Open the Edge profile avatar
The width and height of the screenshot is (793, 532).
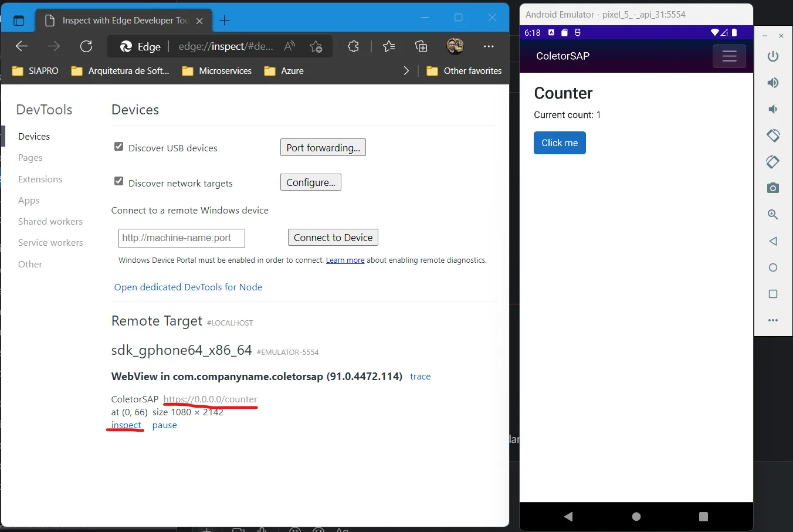click(x=455, y=46)
